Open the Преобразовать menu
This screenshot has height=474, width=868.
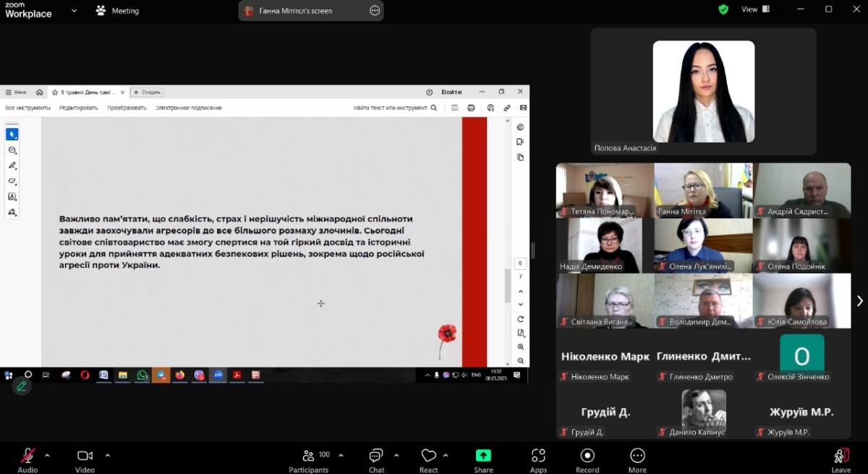click(127, 108)
